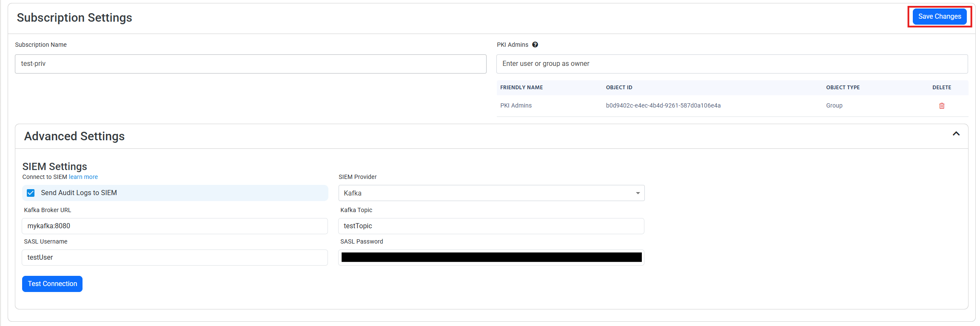Viewport: 980px width, 326px height.
Task: Select Kafka in the SIEM Provider combo box
Action: [x=491, y=193]
